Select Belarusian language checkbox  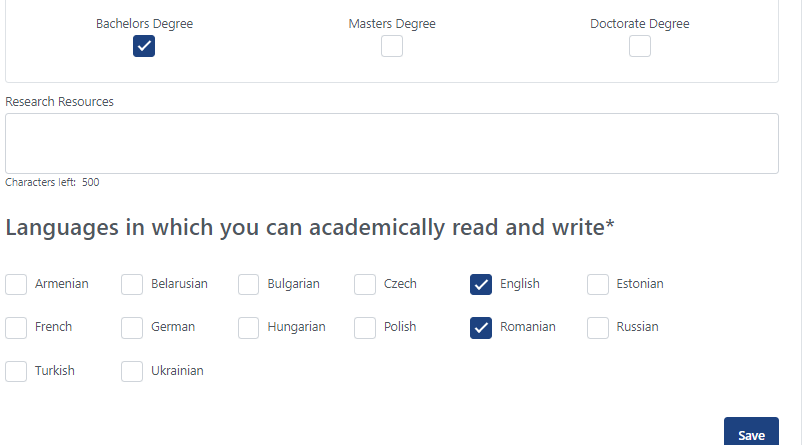[132, 284]
